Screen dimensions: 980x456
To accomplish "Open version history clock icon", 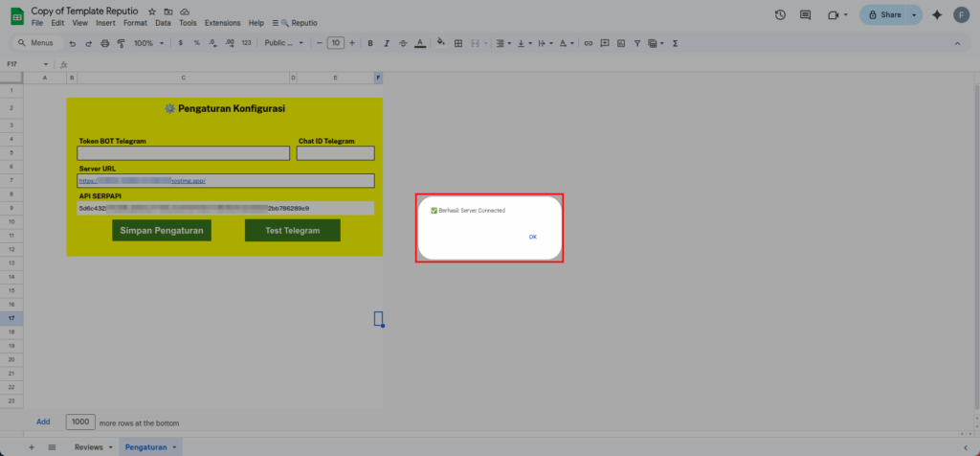I will tap(780, 15).
